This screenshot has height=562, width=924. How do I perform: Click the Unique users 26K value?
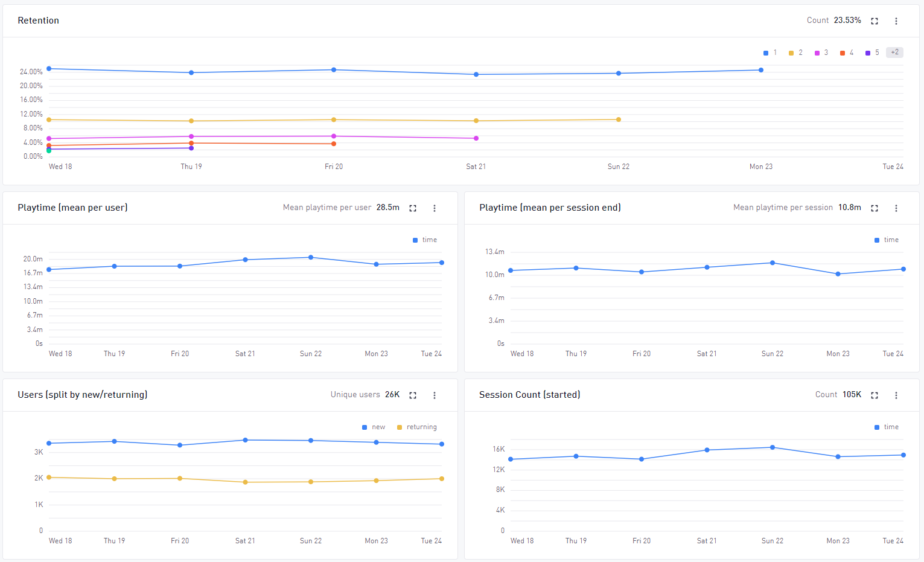[392, 395]
